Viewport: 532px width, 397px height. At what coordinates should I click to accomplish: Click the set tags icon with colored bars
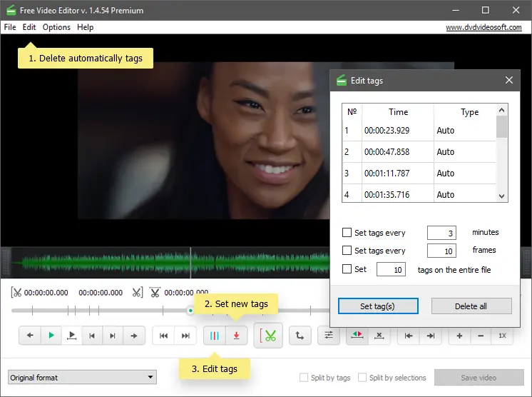point(215,336)
